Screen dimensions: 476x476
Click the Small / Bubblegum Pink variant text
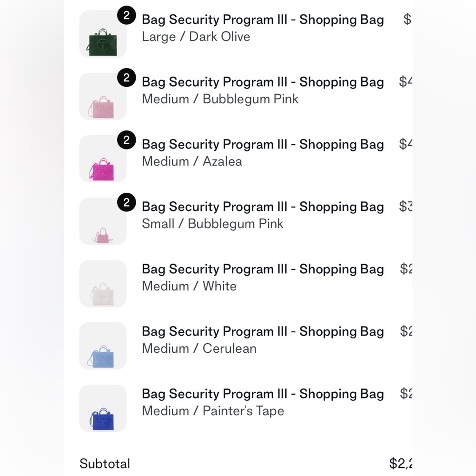212,224
